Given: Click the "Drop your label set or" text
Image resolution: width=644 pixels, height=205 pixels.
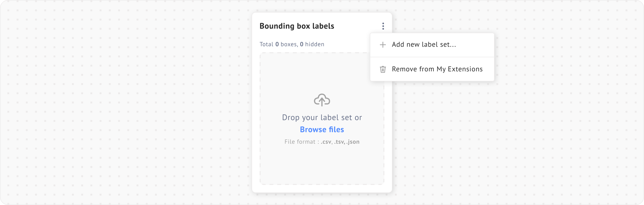Looking at the screenshot, I should coord(322,118).
